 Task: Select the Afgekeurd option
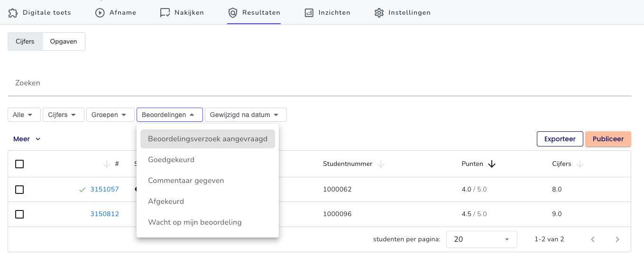tap(208, 201)
